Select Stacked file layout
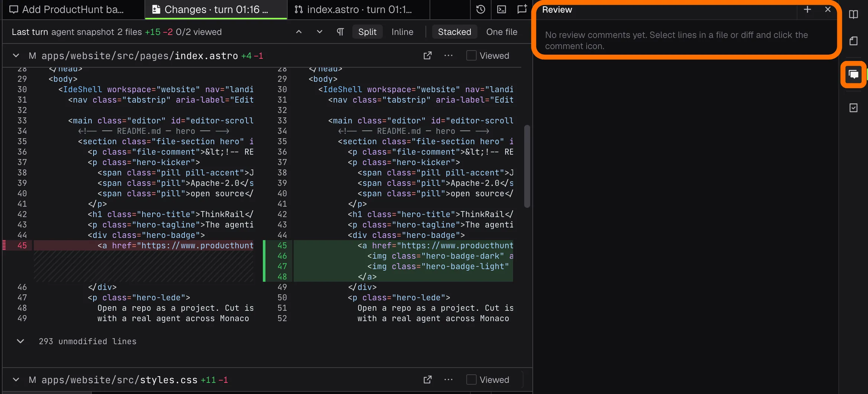Screen dimensions: 868x394 click(x=454, y=32)
